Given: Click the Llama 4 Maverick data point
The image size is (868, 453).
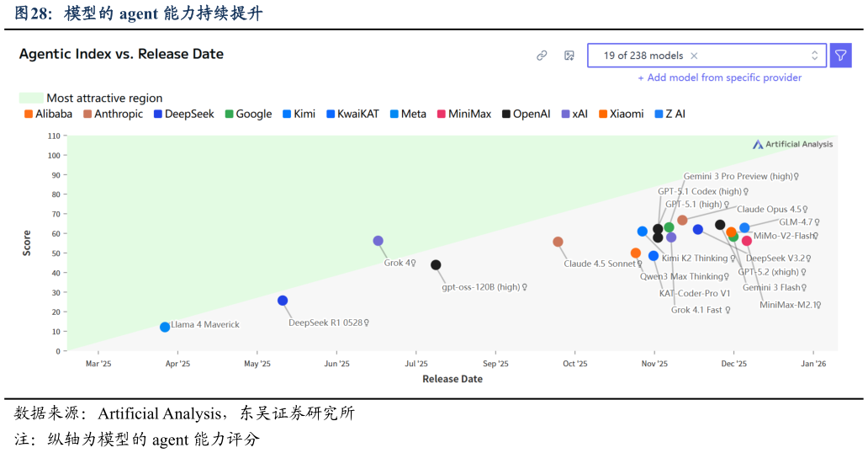Looking at the screenshot, I should (x=165, y=327).
